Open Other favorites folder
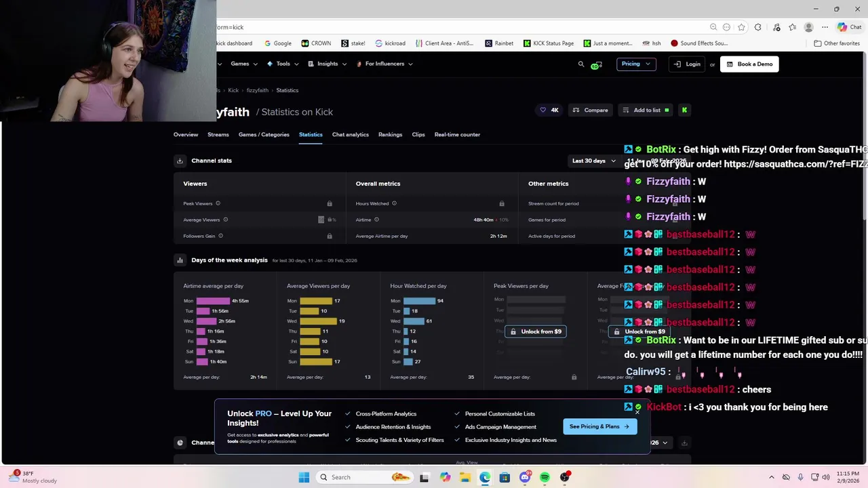The width and height of the screenshot is (868, 488). pyautogui.click(x=837, y=43)
